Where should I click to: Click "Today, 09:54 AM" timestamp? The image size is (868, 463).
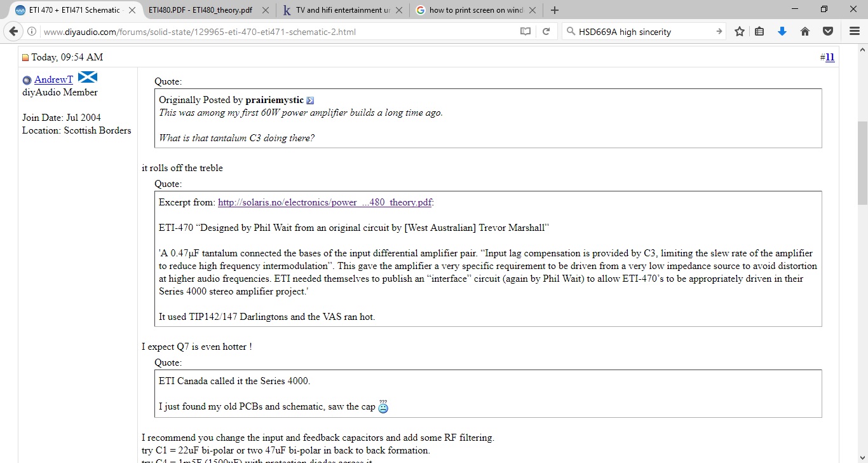(x=67, y=57)
